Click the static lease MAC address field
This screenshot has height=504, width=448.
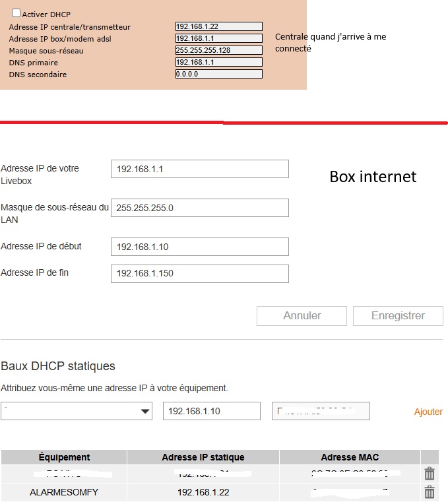point(321,411)
